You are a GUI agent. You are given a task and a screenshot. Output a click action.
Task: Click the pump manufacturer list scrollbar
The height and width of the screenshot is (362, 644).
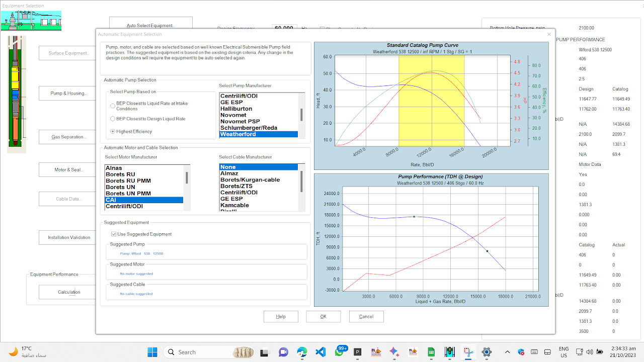302,115
